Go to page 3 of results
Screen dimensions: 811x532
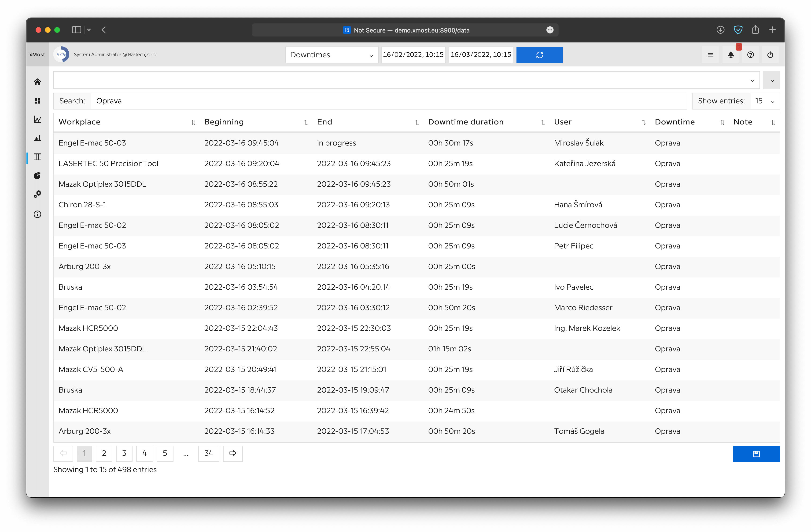[124, 453]
